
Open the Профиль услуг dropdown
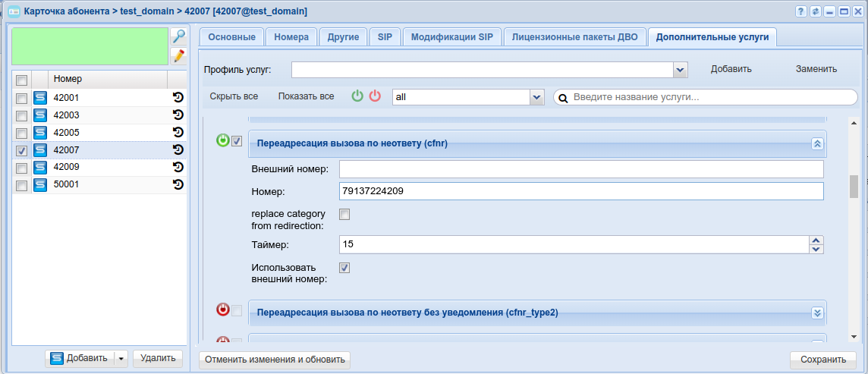pos(680,70)
